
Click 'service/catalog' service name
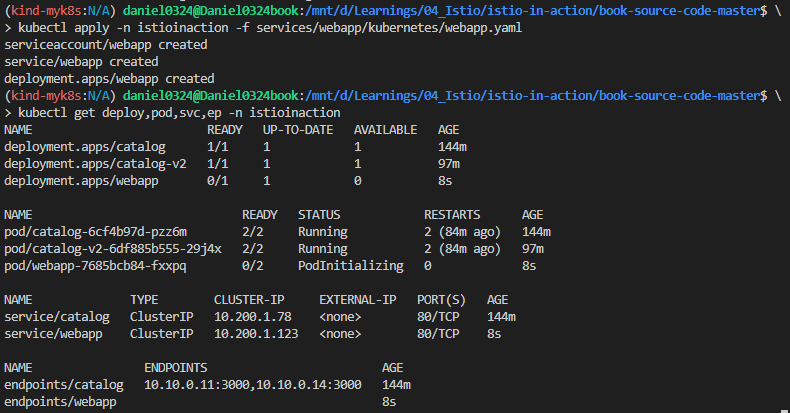tap(57, 317)
